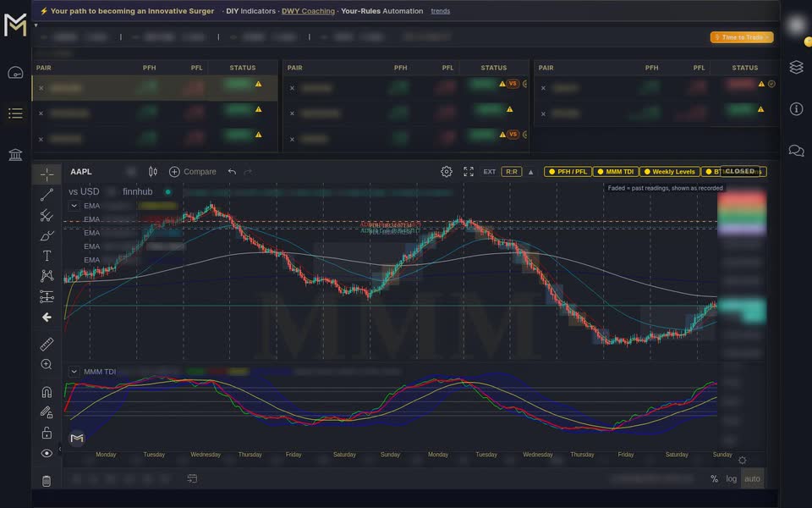Expand the small arrow under the MMM logo
Screen dimensions: 812x508
pyautogui.click(x=36, y=25)
